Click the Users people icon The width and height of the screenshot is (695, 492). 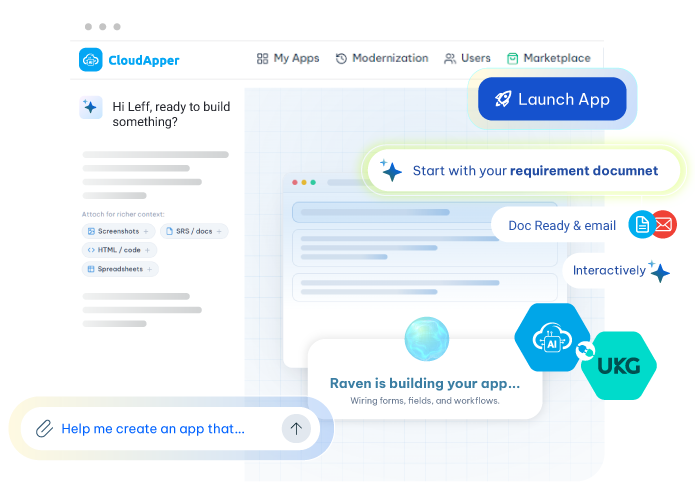(450, 59)
